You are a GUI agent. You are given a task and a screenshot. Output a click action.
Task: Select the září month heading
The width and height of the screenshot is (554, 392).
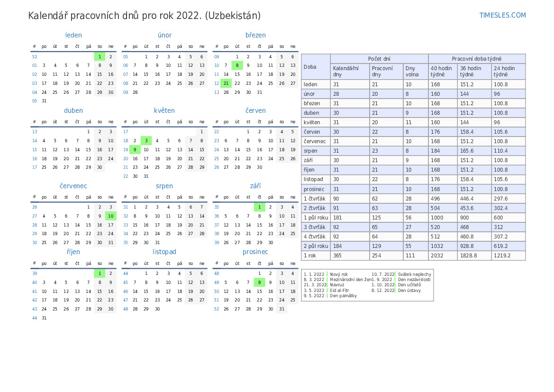coord(255,186)
